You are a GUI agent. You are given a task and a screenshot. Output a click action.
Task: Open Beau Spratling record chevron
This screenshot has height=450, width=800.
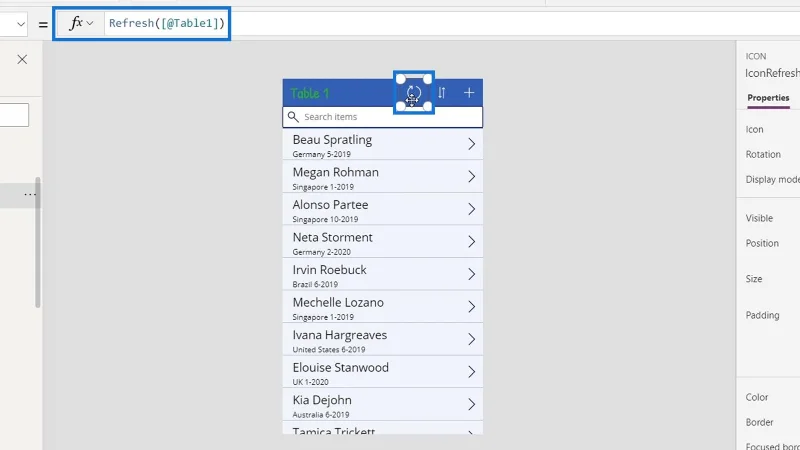(471, 144)
